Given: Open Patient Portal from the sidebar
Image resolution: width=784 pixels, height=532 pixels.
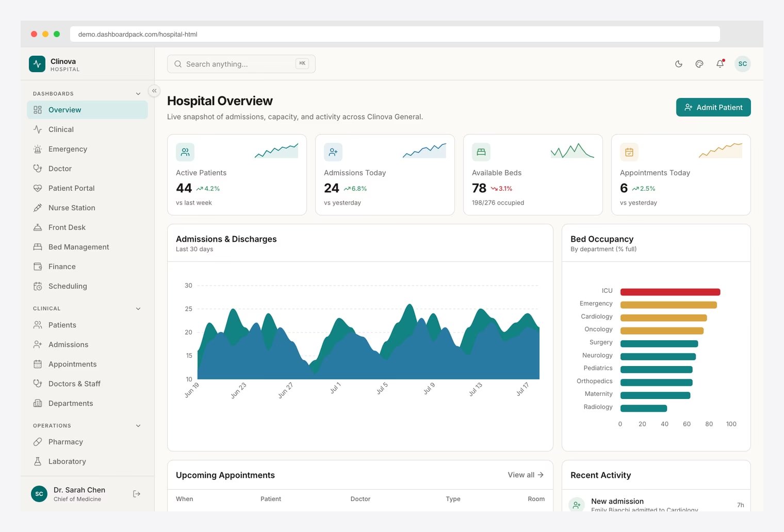Looking at the screenshot, I should (87, 188).
